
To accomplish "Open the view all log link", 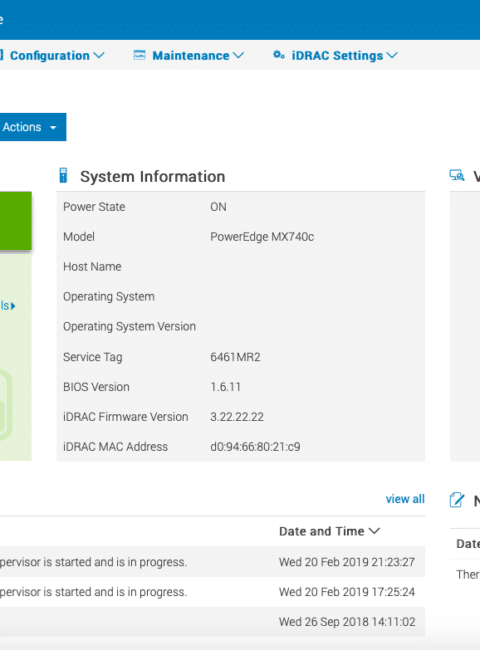I will (405, 499).
